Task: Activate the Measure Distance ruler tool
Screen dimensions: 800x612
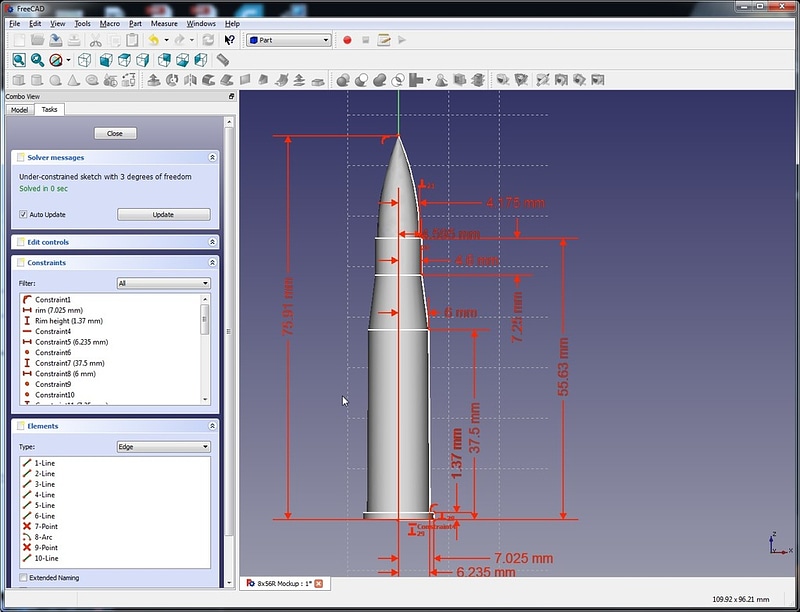Action: point(222,60)
